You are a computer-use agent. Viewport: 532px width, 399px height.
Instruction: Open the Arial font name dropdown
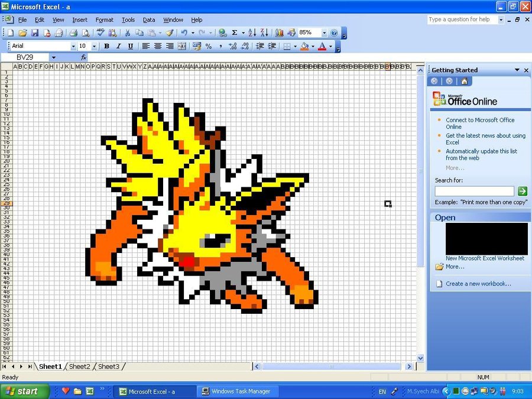click(x=73, y=46)
